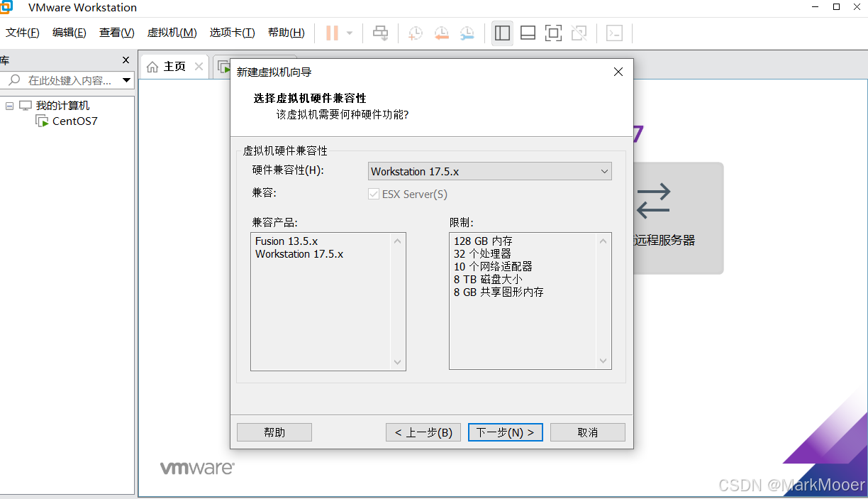
Task: Click the 32 个处理器 limit entry
Action: 482,254
